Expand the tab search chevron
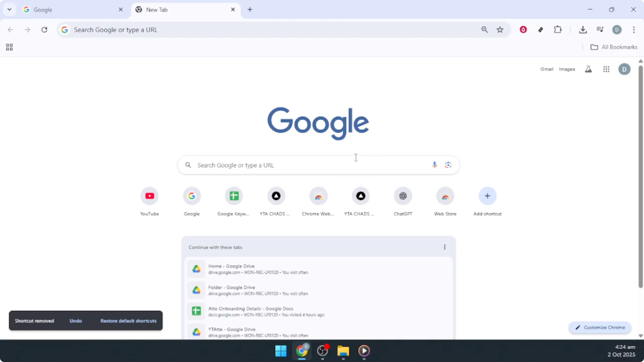 (x=9, y=9)
